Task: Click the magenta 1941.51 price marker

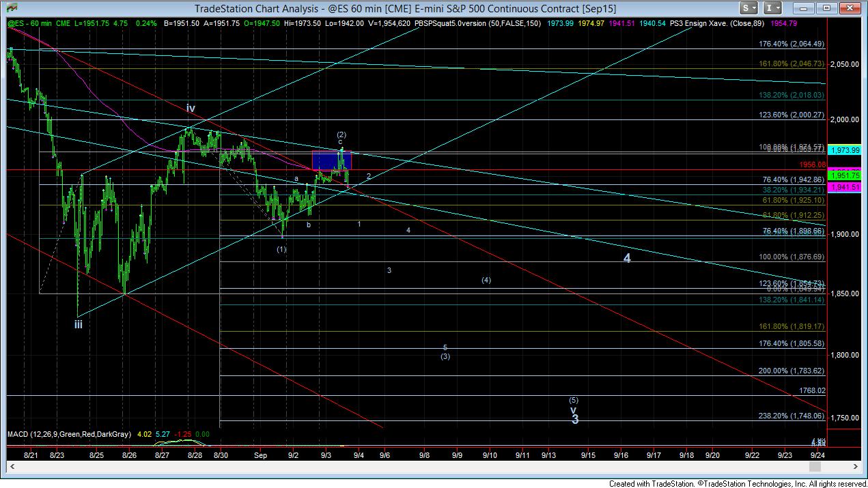Action: [844, 186]
